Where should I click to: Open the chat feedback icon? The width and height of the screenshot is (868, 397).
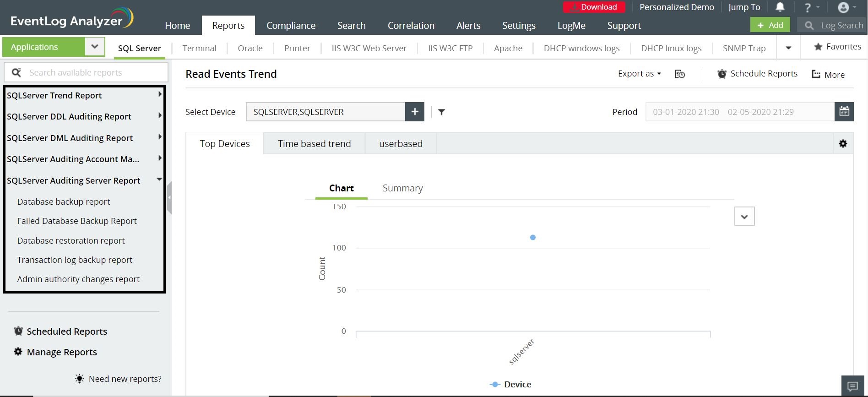(852, 386)
